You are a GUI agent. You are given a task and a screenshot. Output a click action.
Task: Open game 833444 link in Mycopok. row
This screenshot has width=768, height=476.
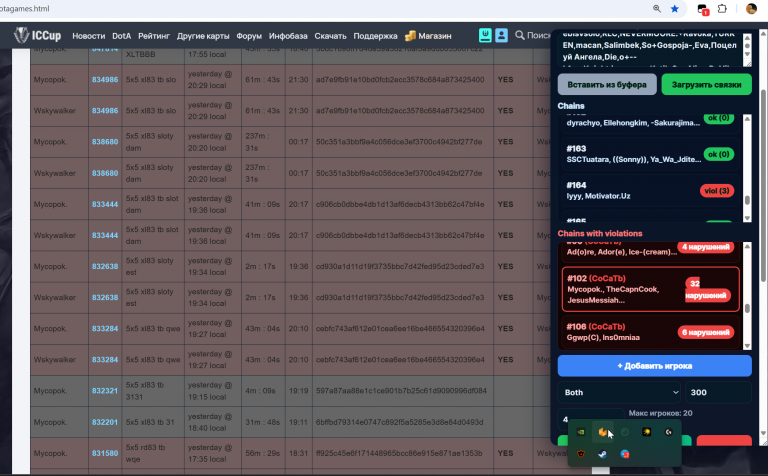pos(105,204)
